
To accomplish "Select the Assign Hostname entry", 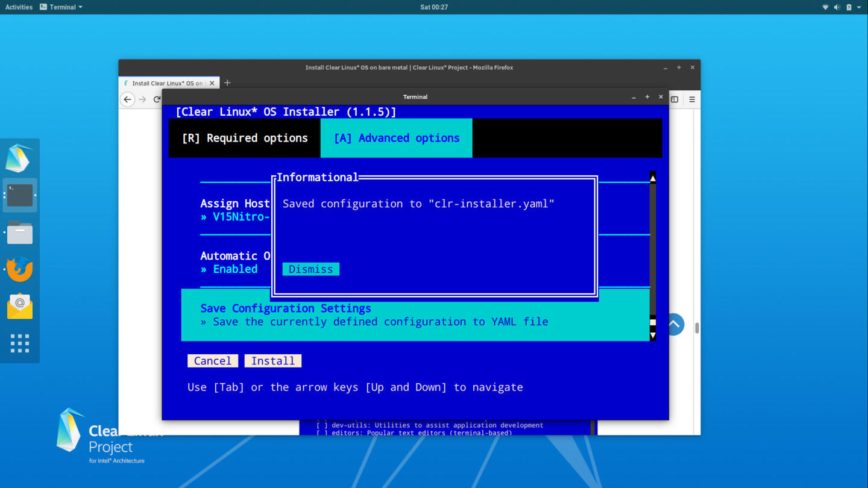I will [x=235, y=210].
